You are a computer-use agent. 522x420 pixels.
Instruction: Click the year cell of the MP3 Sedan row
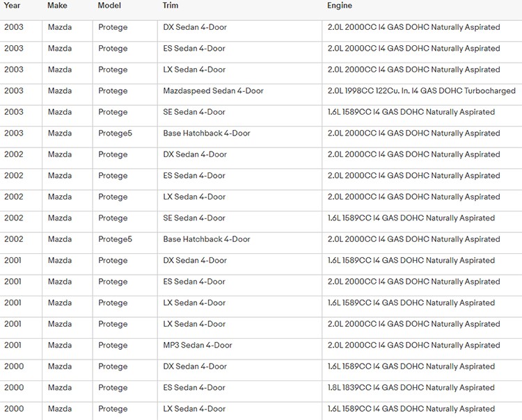pyautogui.click(x=13, y=346)
